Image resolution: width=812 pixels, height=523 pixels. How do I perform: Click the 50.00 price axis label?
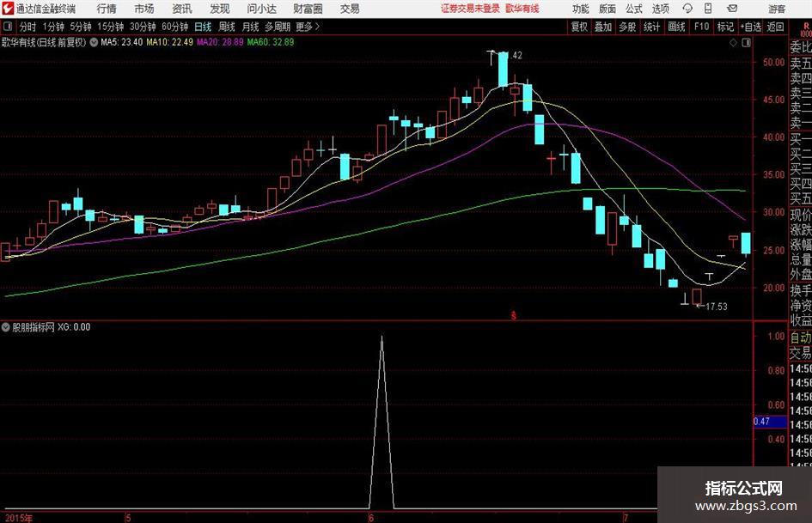point(773,62)
